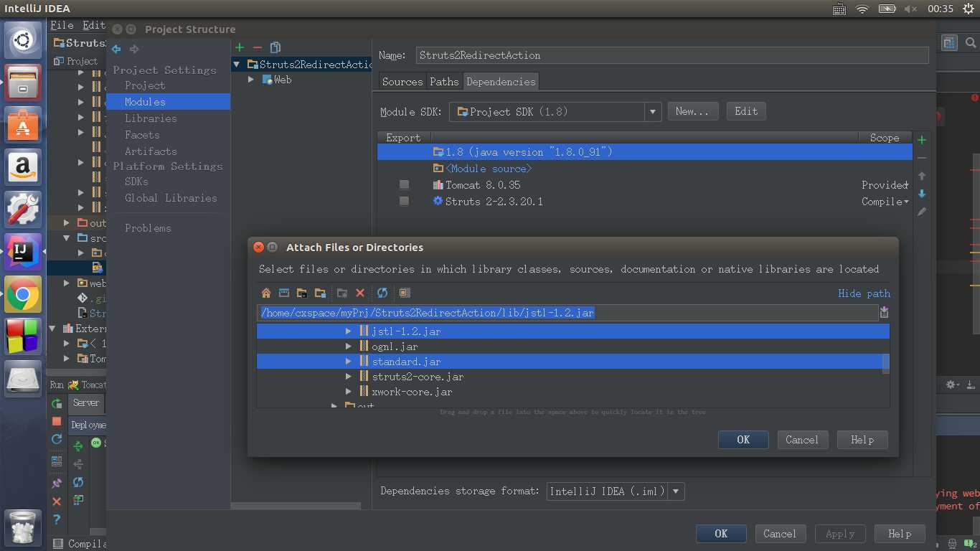Rerun Tomcat in Run panel
The image size is (980, 551).
tap(57, 404)
